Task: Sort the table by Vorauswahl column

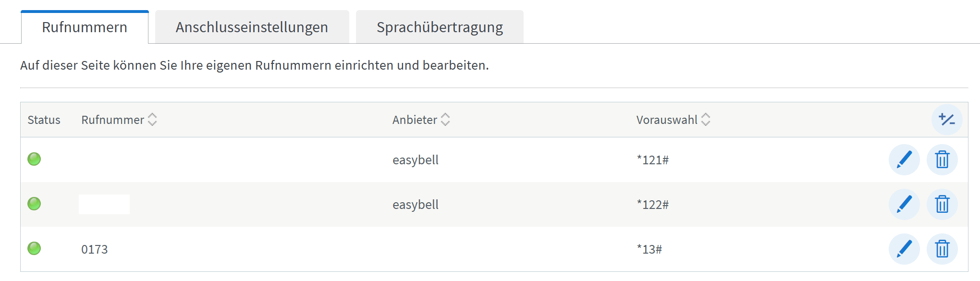Action: pos(706,120)
